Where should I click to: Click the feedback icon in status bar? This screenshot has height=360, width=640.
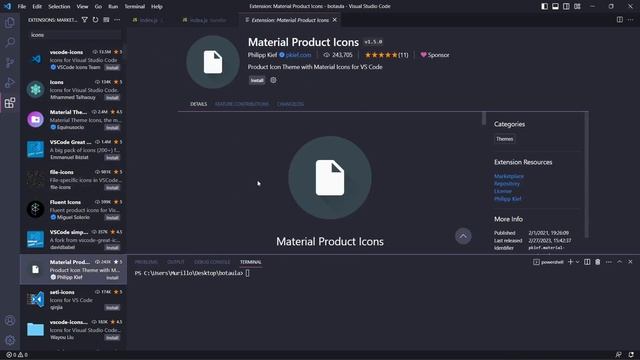click(619, 355)
